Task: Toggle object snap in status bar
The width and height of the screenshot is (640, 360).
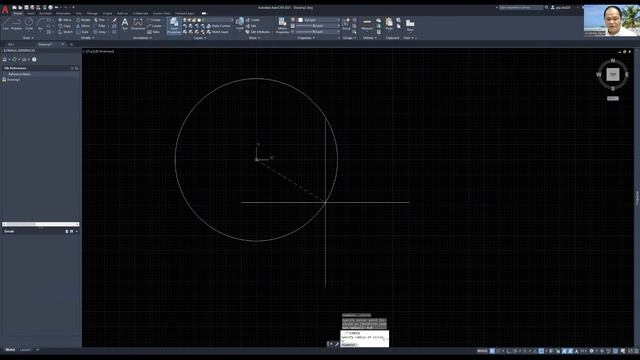Action: (x=541, y=351)
